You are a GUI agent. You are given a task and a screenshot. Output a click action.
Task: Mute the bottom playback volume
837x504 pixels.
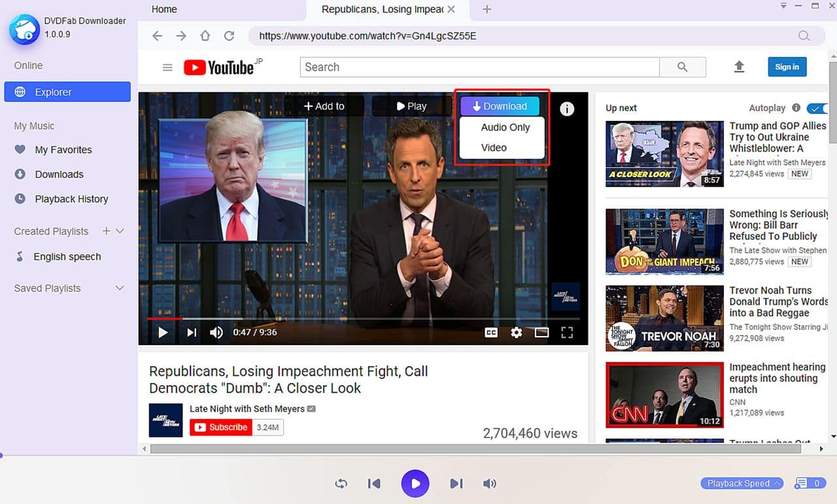coord(489,483)
